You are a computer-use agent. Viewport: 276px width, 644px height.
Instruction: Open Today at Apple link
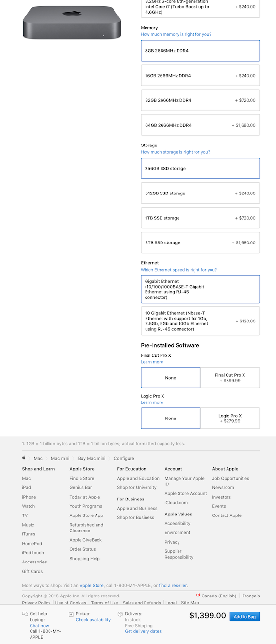pyautogui.click(x=85, y=497)
